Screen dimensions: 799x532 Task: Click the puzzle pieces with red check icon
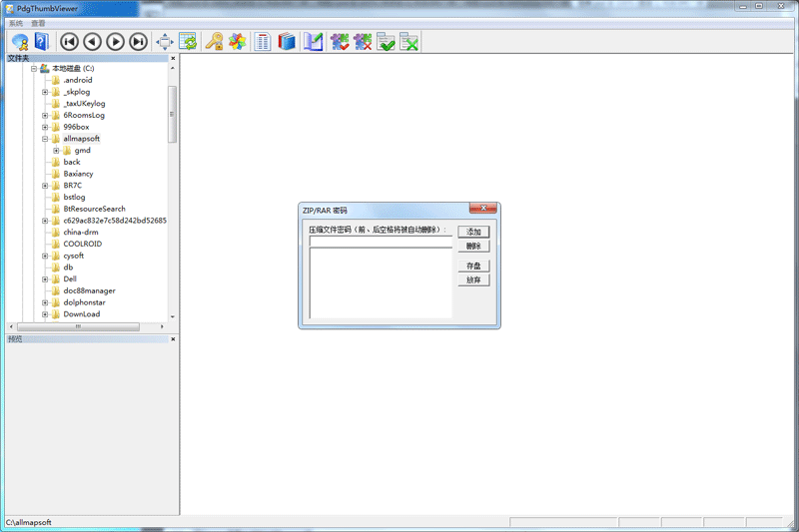(340, 42)
